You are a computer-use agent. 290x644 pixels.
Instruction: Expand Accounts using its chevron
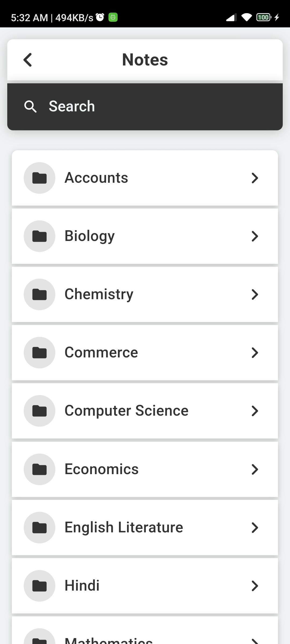click(x=255, y=178)
